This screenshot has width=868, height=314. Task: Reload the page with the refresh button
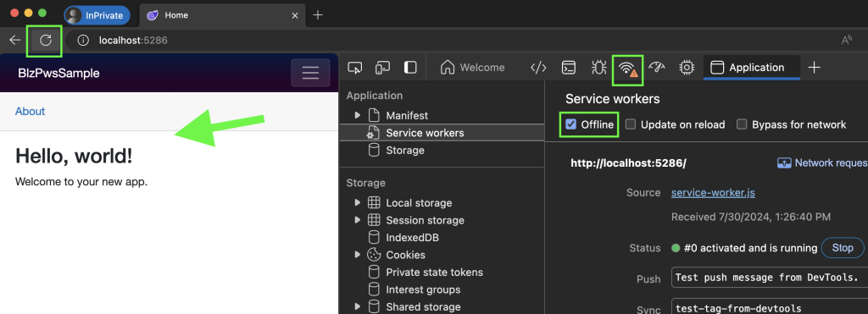point(46,40)
